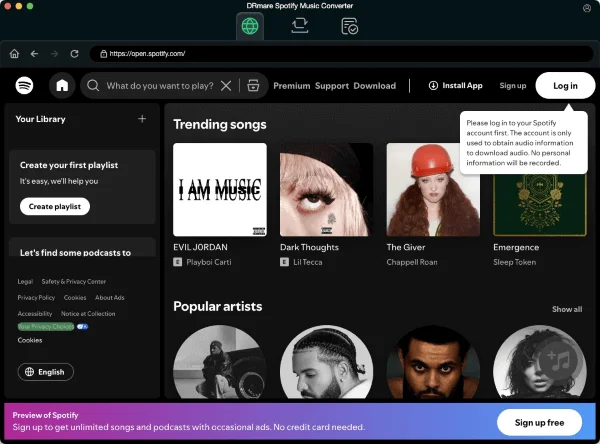Reload the page with refresh icon

(x=75, y=54)
